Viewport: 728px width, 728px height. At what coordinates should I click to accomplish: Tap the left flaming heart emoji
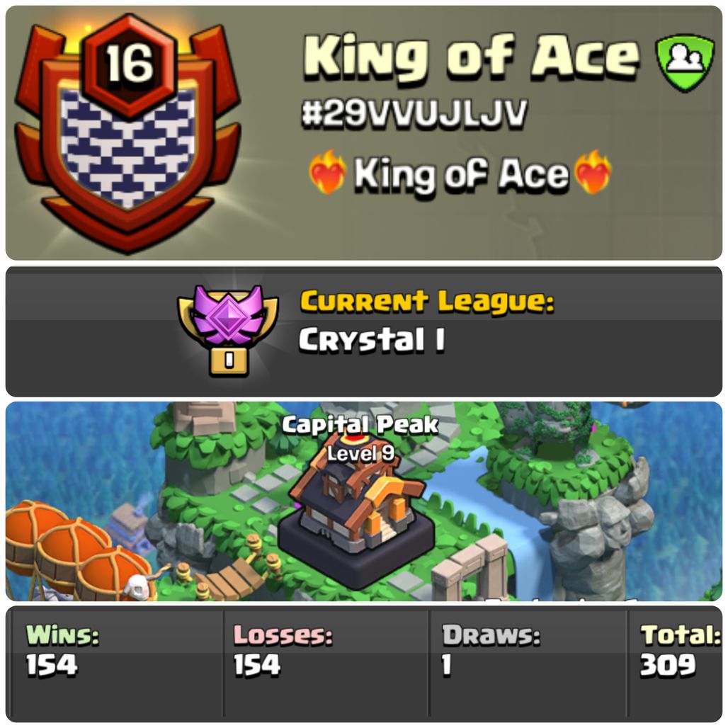pos(328,172)
